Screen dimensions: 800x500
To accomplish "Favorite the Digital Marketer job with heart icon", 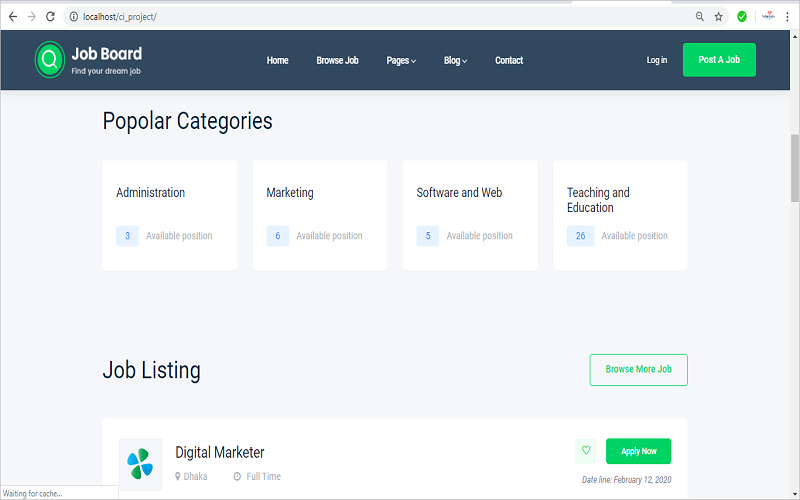I will point(586,451).
